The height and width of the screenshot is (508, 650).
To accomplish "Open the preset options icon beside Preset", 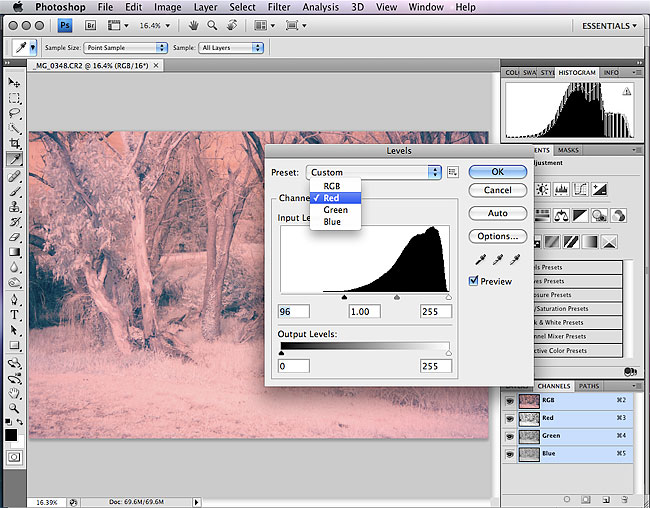I will [x=453, y=172].
